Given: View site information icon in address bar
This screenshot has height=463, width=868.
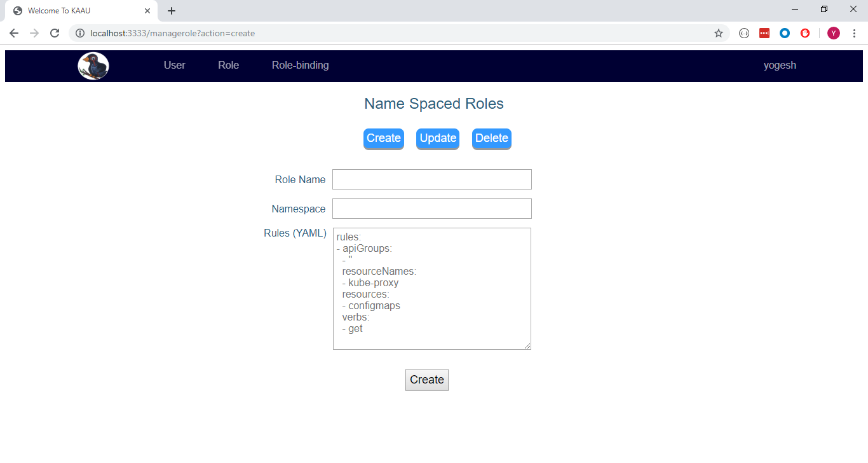Looking at the screenshot, I should pyautogui.click(x=80, y=33).
